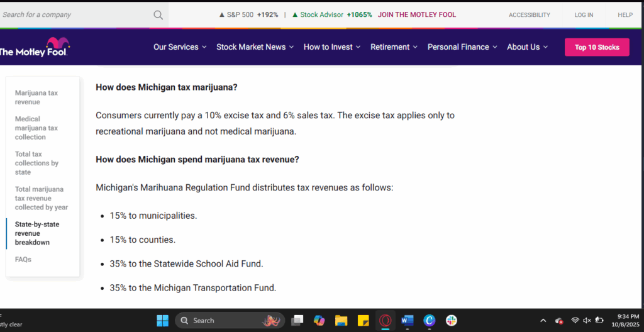
Task: Open the HELP link
Action: pyautogui.click(x=625, y=15)
